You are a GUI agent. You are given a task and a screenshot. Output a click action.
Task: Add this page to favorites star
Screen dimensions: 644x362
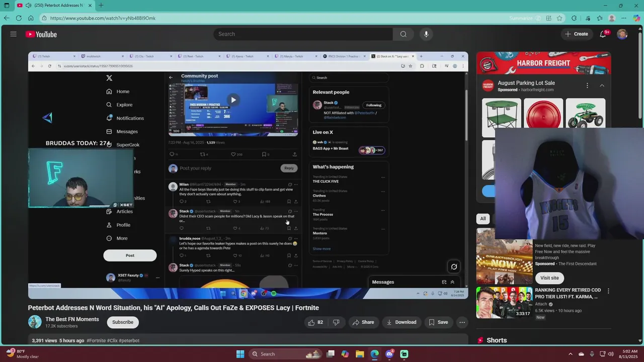[559, 18]
